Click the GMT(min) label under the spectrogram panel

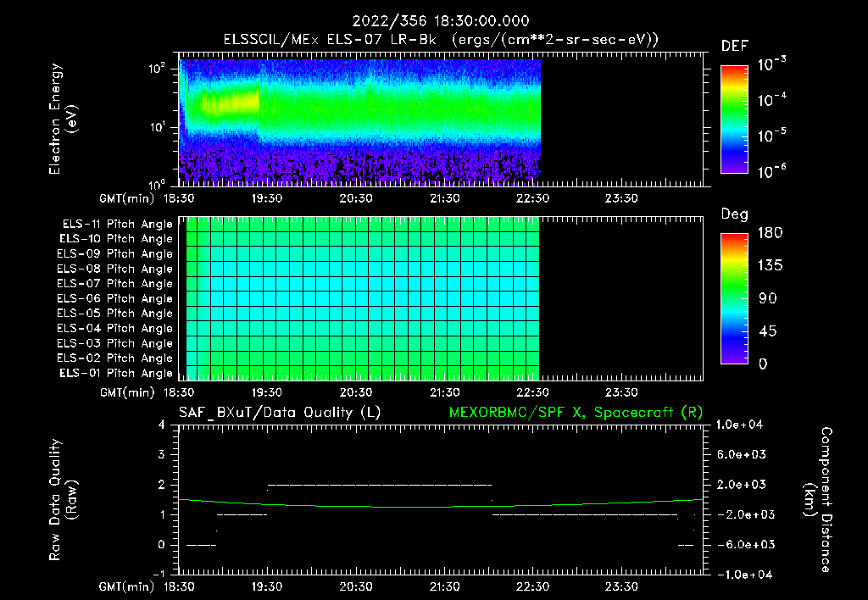click(127, 198)
